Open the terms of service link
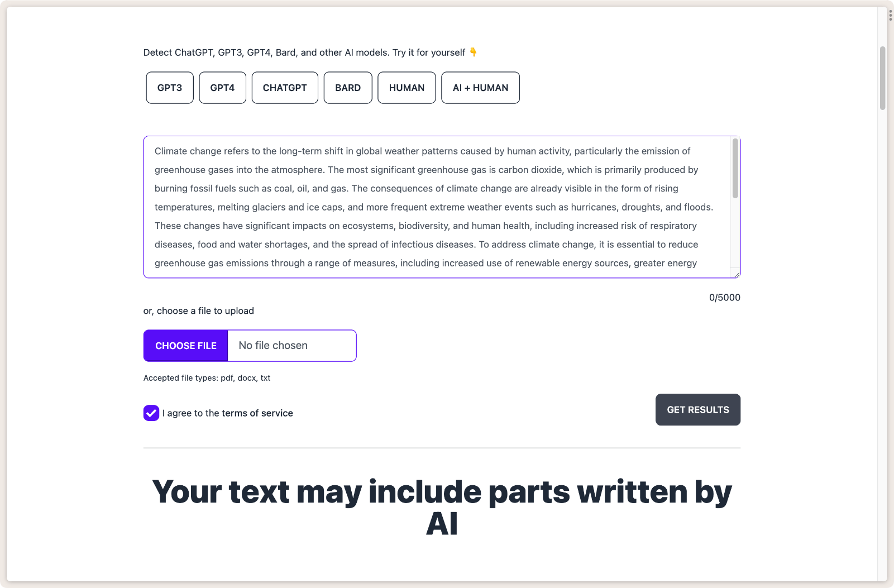The height and width of the screenshot is (588, 894). pos(257,413)
